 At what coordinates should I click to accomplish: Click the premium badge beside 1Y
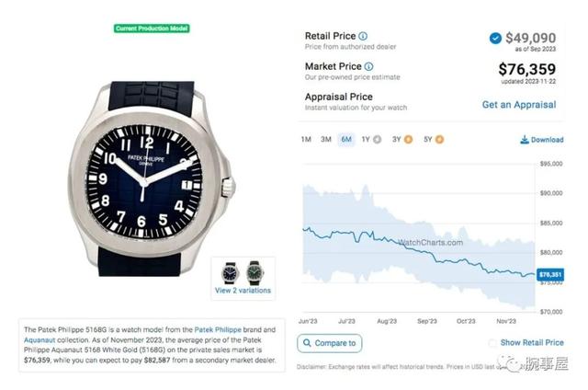click(x=377, y=140)
